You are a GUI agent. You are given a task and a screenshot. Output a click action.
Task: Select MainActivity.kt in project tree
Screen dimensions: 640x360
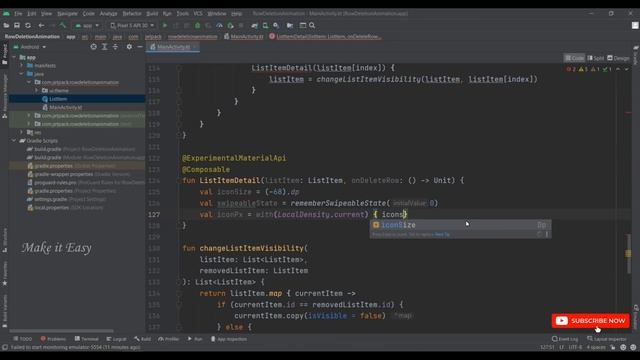(65, 107)
